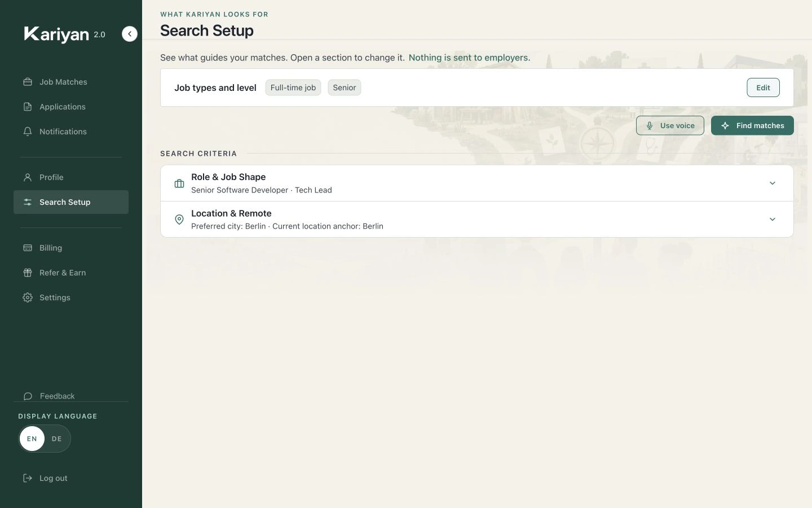Click the Search Setup sliders icon
This screenshot has height=508, width=812.
point(28,202)
